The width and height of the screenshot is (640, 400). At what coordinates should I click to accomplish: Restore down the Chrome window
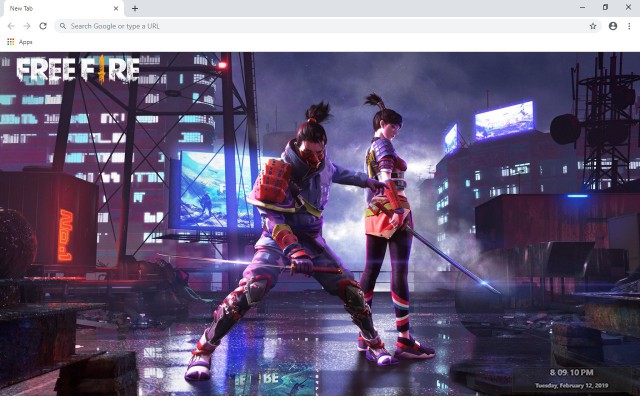click(x=605, y=7)
